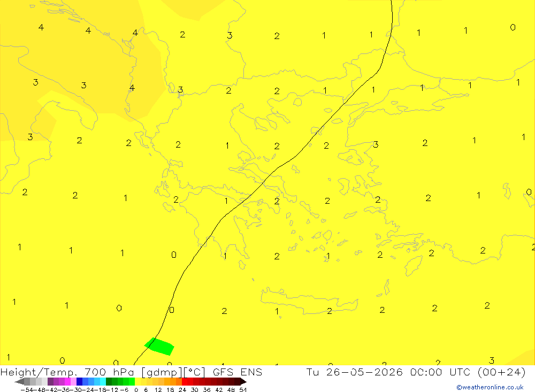The height and width of the screenshot is (392, 535).
Task: Click the "00:00 UTC" time label
Action: 440,372
